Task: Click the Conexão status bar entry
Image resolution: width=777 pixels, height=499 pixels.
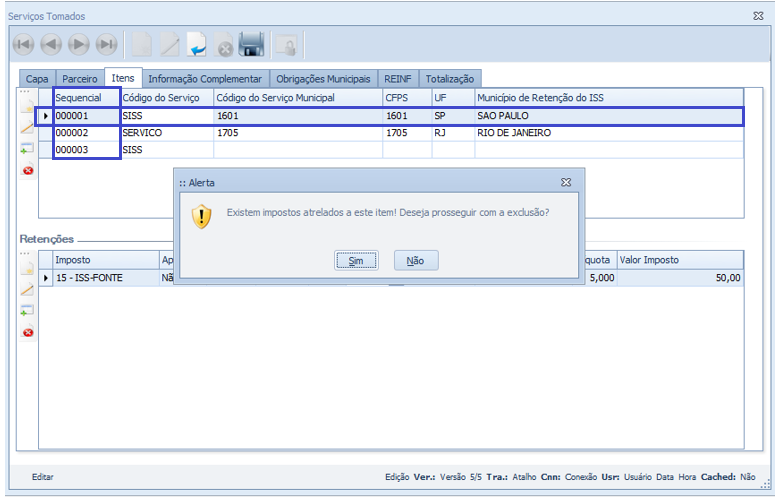Action: point(581,477)
